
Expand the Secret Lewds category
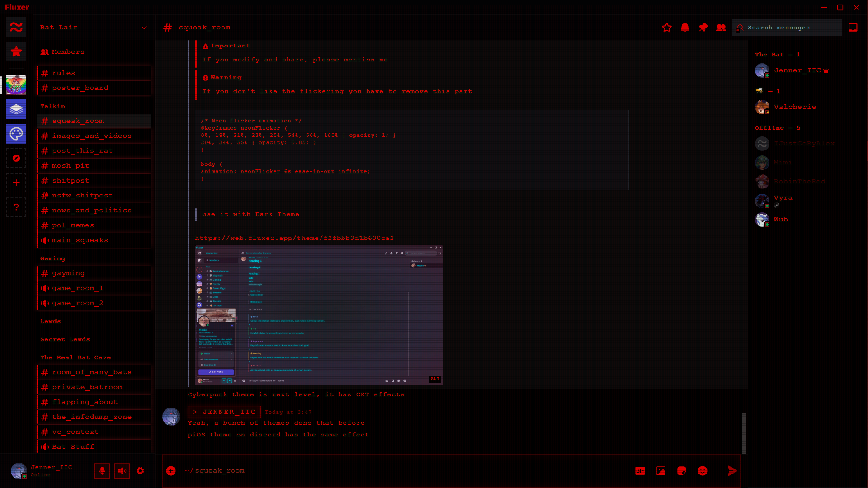point(65,339)
